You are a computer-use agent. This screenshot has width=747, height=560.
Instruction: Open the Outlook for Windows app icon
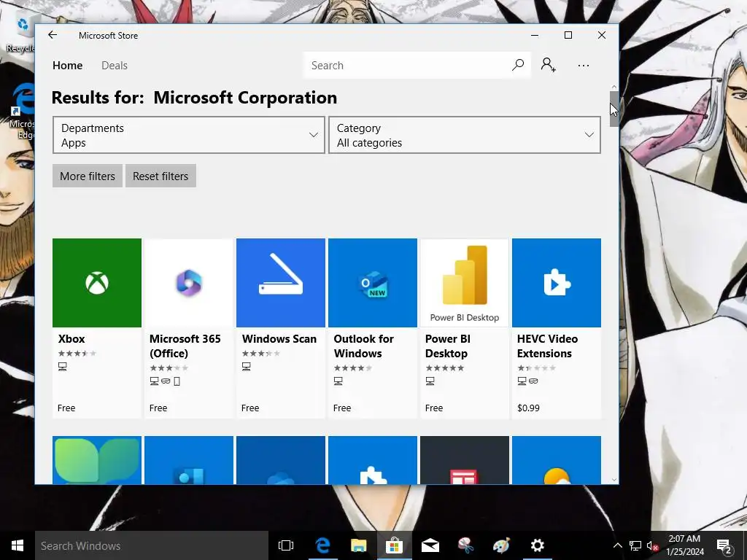(373, 283)
